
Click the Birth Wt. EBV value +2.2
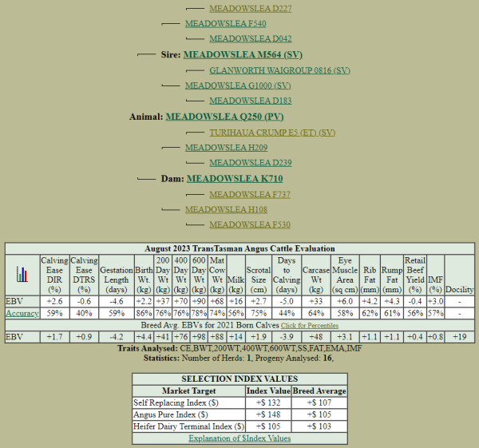coord(144,301)
